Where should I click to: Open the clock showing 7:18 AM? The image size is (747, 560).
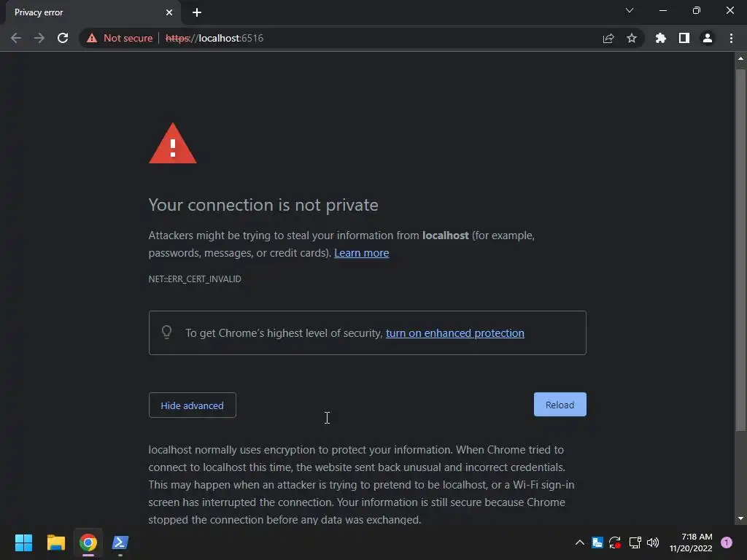click(691, 542)
